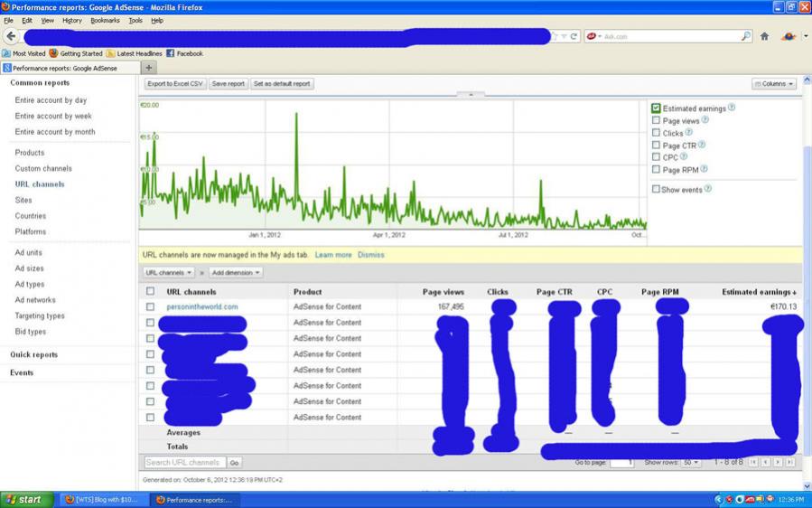812x508 pixels.
Task: Open help icon next to Estimated earnings
Action: coord(732,108)
